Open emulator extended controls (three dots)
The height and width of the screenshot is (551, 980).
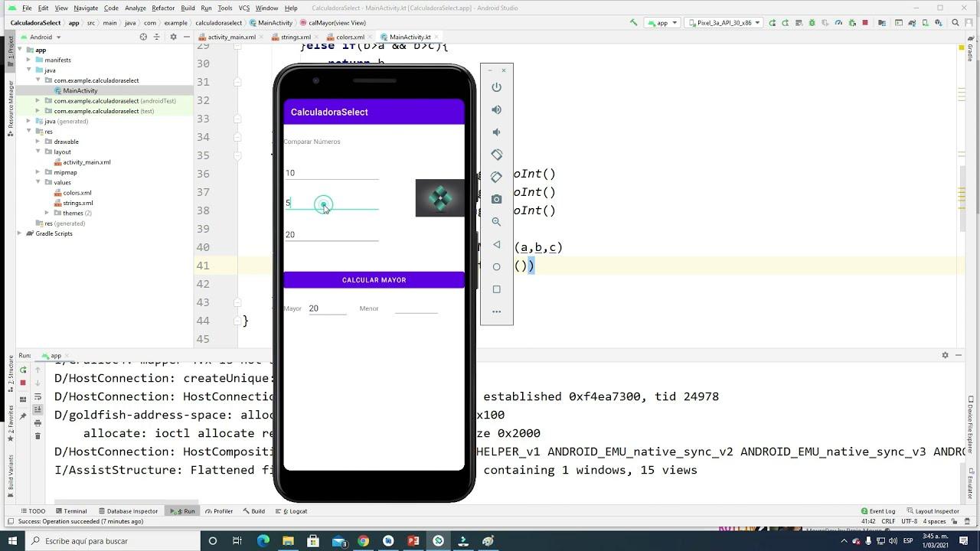point(496,311)
